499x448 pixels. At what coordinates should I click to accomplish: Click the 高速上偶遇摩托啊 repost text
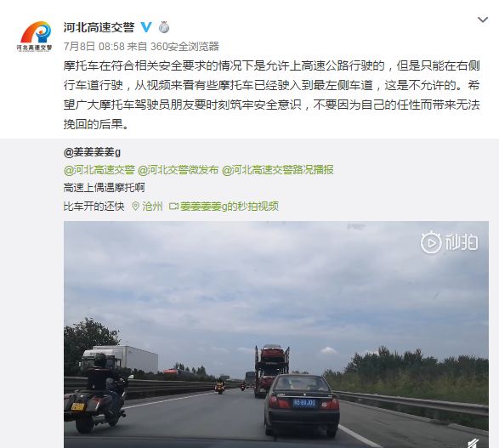(x=104, y=188)
